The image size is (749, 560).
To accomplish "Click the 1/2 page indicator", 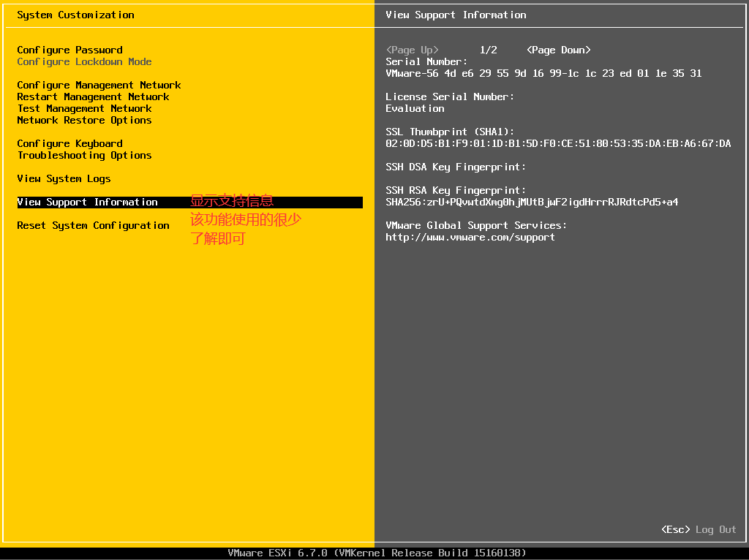I will coord(488,50).
